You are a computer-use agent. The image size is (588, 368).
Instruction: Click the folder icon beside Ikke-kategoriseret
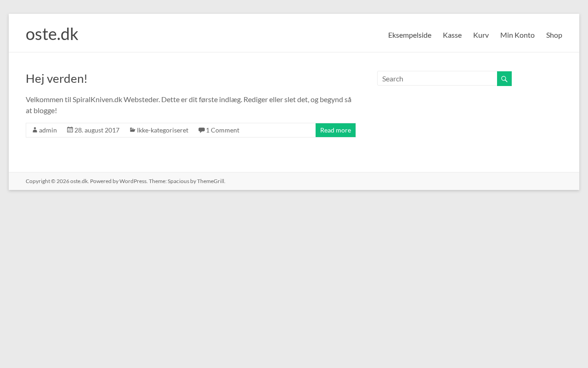[132, 130]
